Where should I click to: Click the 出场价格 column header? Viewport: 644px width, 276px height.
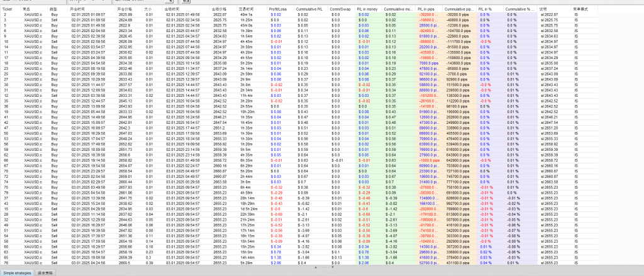tap(219, 10)
